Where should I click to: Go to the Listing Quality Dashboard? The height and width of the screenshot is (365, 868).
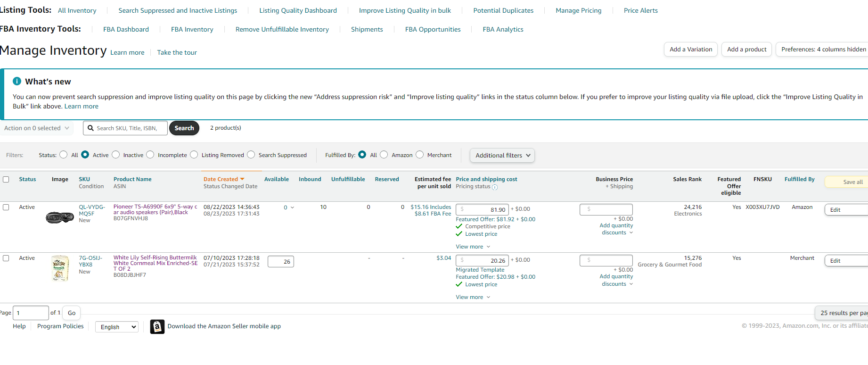(298, 10)
